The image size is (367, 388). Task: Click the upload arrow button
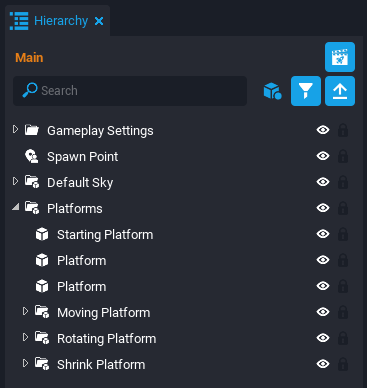click(x=340, y=91)
